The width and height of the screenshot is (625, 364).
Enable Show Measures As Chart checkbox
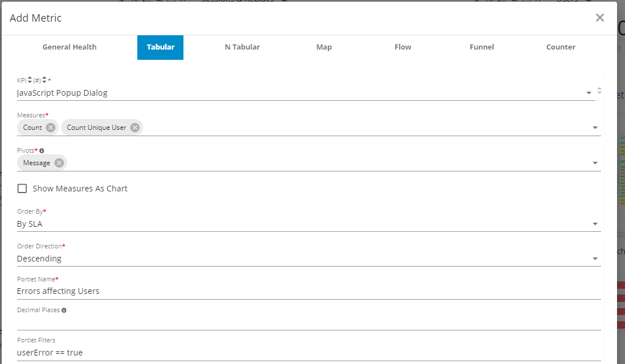(22, 189)
